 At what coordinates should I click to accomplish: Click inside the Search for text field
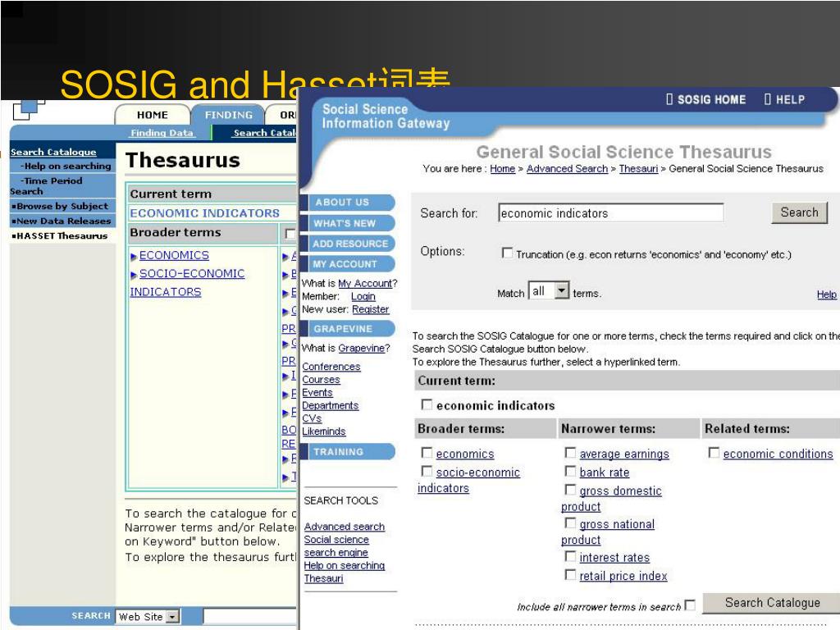pyautogui.click(x=610, y=212)
